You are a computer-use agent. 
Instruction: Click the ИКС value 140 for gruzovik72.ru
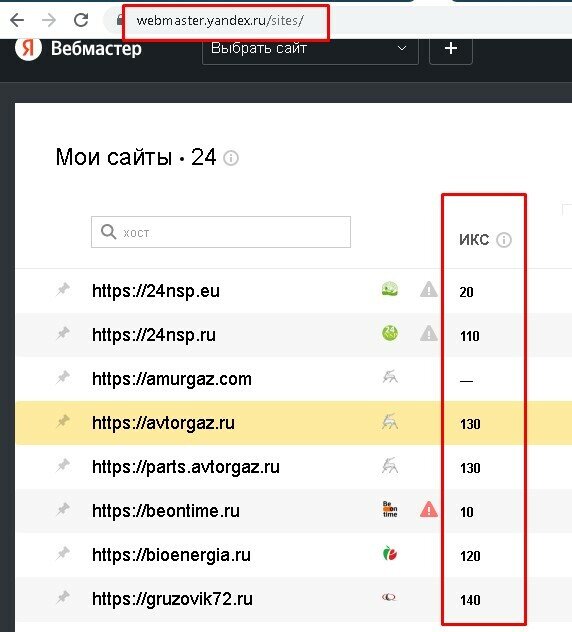470,600
